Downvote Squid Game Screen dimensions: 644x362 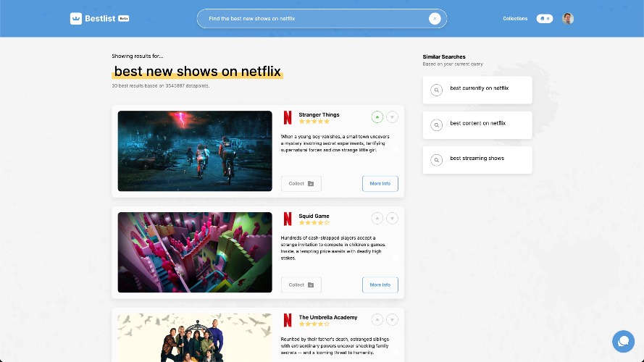pos(392,219)
